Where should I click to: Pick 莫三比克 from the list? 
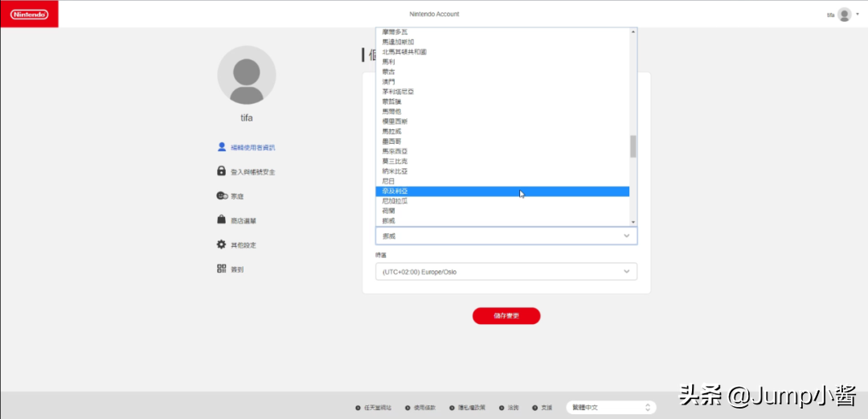tap(502, 162)
